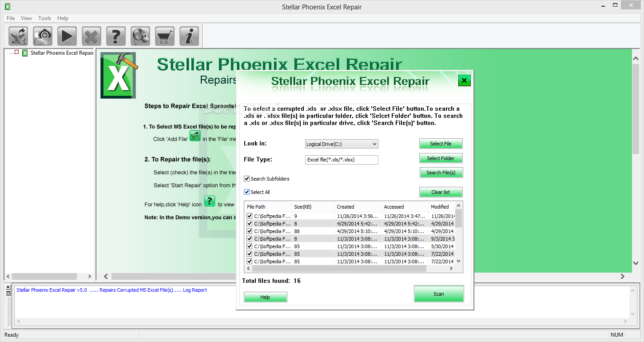Click the file list scroll down arrow
This screenshot has height=342, width=644.
pyautogui.click(x=459, y=262)
